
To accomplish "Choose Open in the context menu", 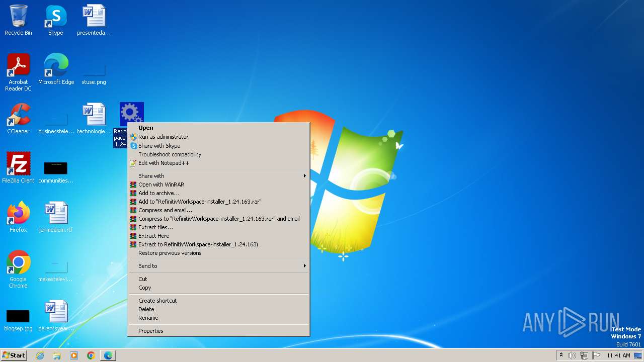I will point(219,128).
